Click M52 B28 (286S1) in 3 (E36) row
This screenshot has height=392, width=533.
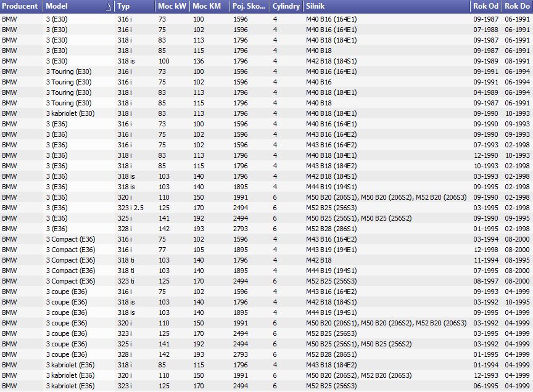(331, 229)
